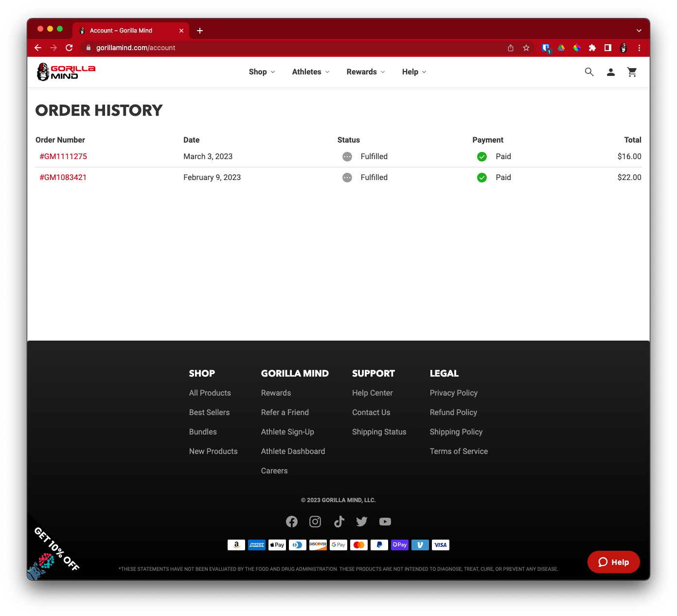Expand the Shop dropdown menu
This screenshot has height=616, width=677.
coord(262,72)
